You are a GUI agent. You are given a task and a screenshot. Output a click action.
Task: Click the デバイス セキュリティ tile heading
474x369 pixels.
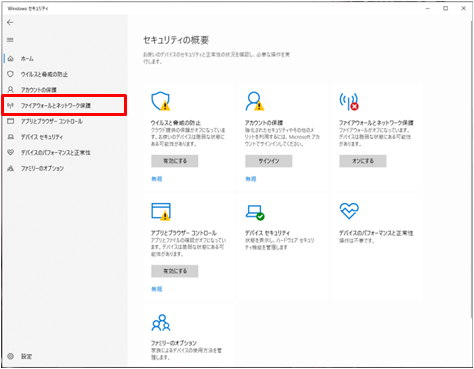[x=267, y=233]
